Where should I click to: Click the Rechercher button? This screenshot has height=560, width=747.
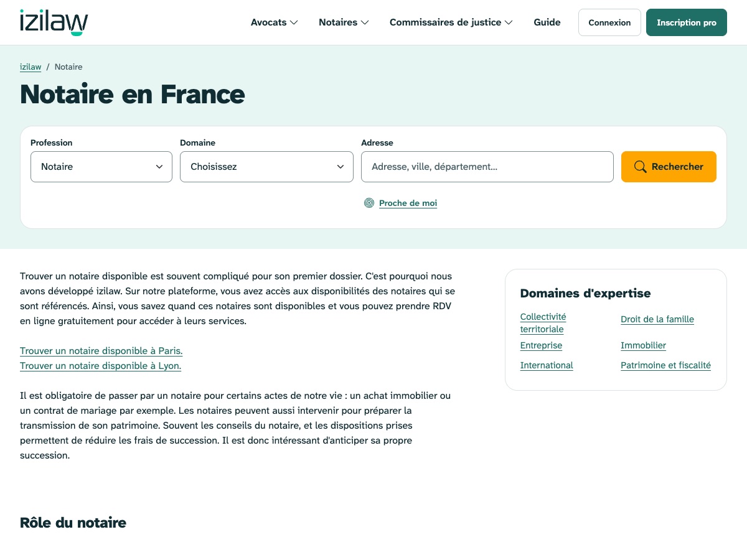pos(669,167)
